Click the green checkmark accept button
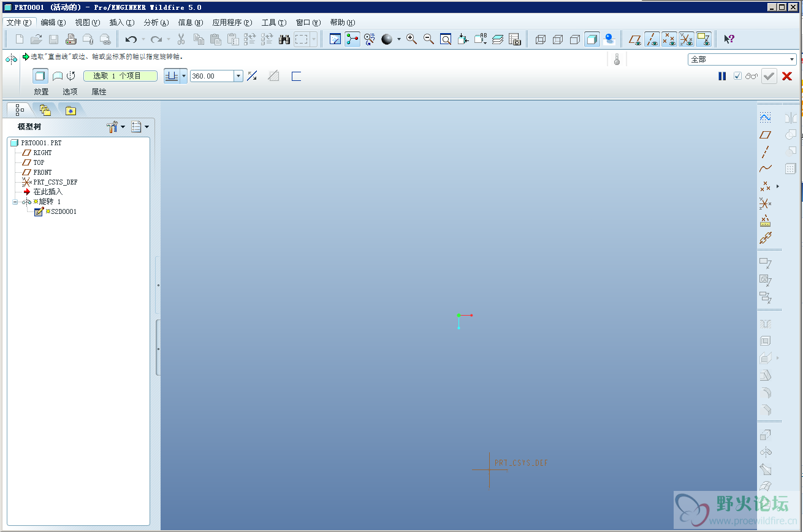Image resolution: width=803 pixels, height=532 pixels. (769, 76)
